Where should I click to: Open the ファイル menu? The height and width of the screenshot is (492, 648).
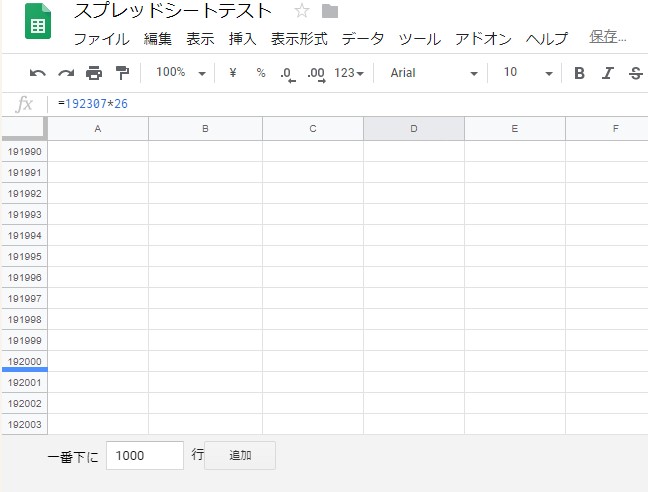tap(101, 39)
